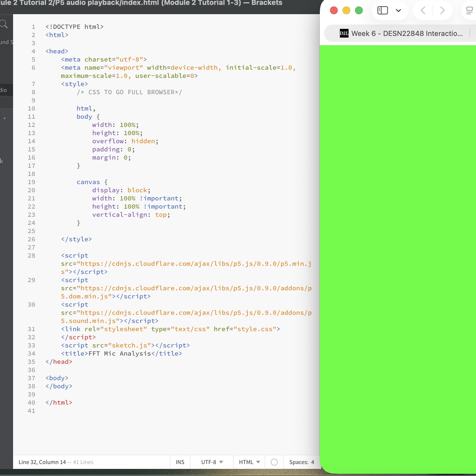This screenshot has height=476, width=476.
Task: Open Safari tab overview icon
Action: 469,10
